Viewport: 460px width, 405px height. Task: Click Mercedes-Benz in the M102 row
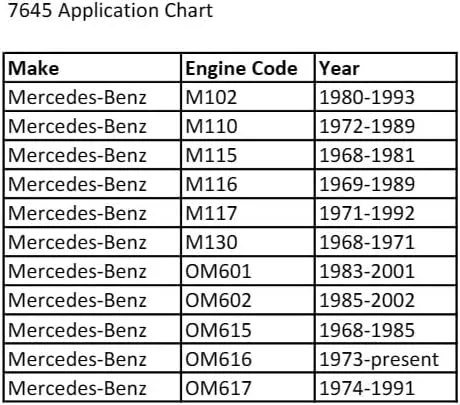(77, 97)
